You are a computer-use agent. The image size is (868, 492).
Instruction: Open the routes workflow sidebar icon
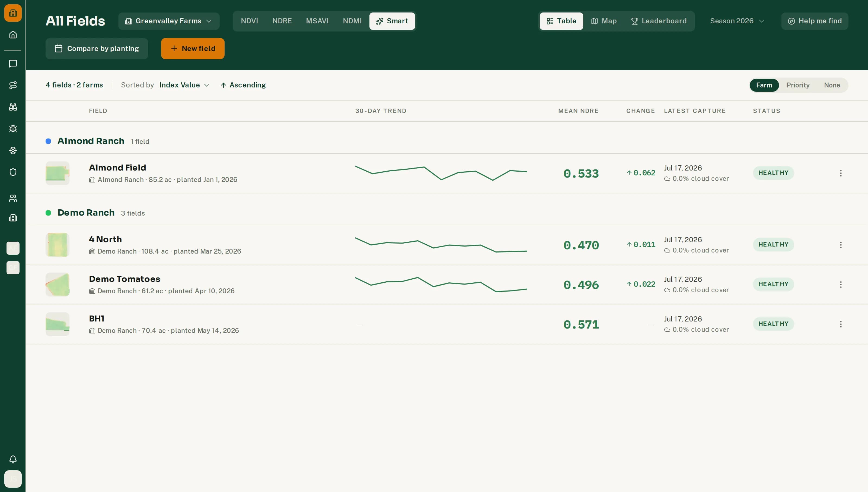pos(13,85)
